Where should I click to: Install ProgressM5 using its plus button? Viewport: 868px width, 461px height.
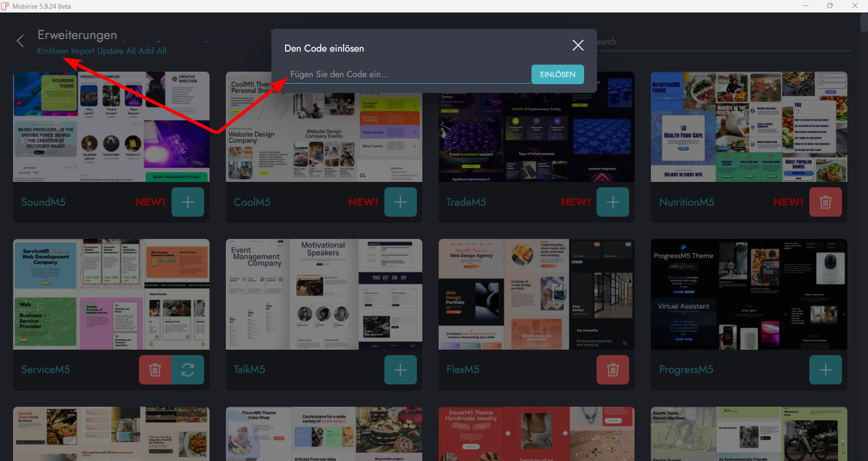tap(825, 370)
